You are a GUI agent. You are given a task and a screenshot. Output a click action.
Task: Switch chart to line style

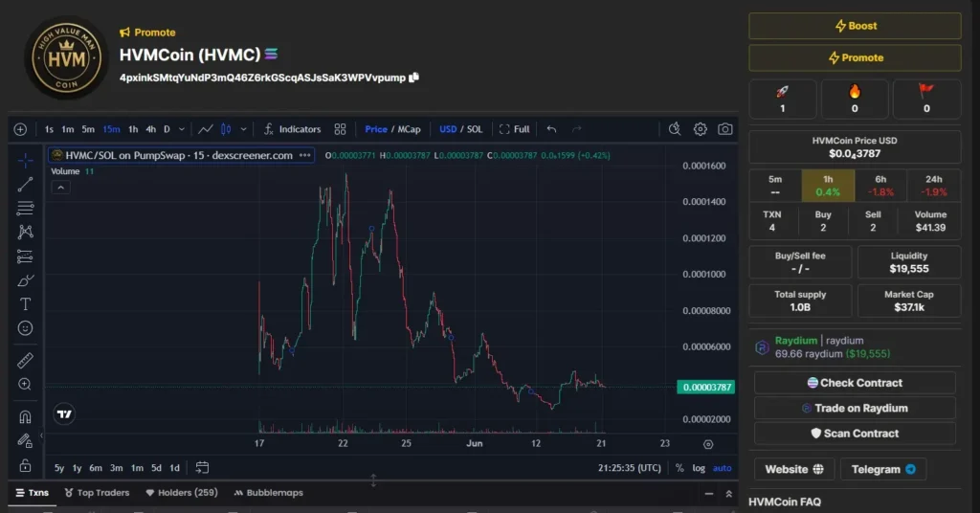pyautogui.click(x=205, y=129)
